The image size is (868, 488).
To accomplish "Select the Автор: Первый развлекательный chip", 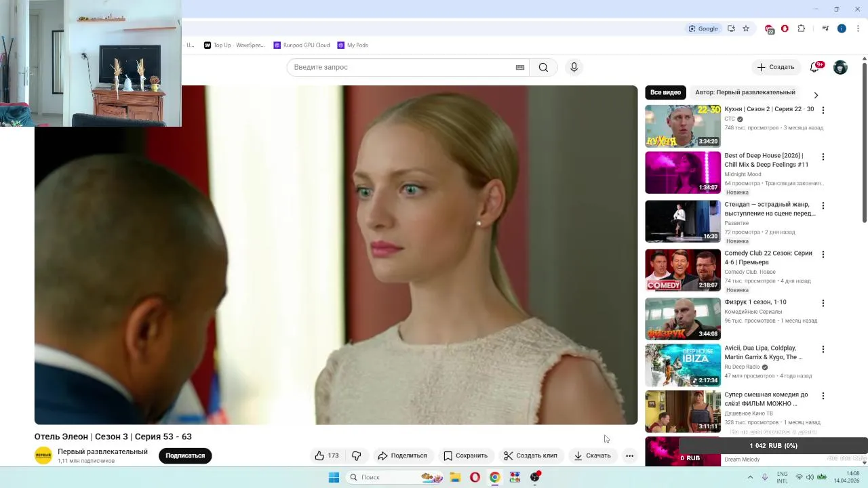I will pos(745,92).
